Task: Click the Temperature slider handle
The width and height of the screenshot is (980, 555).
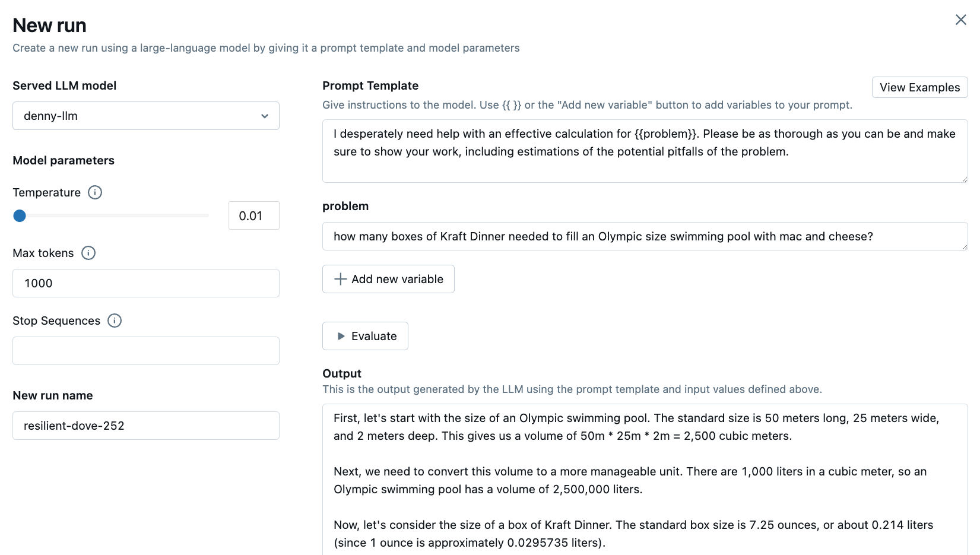Action: click(20, 215)
